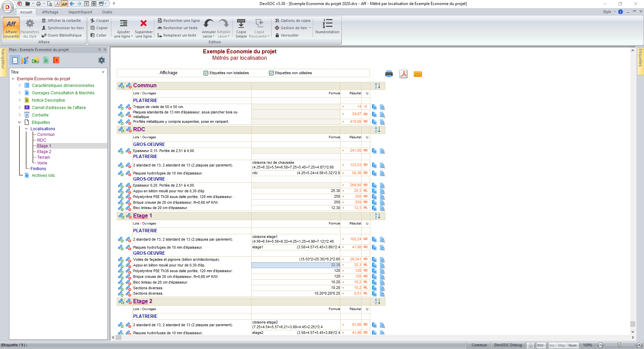The height and width of the screenshot is (349, 644).
Task: Expand the Notice Descriptive node
Action: click(19, 100)
